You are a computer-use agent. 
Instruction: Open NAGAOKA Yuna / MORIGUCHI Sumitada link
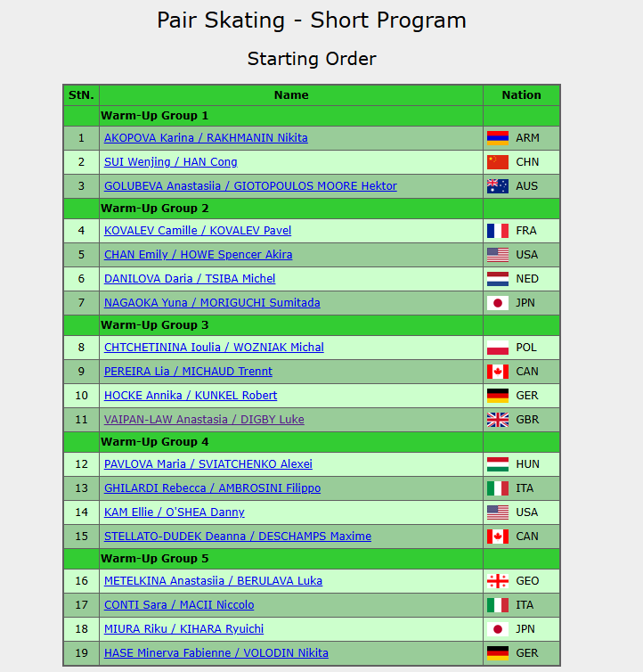[x=212, y=303]
